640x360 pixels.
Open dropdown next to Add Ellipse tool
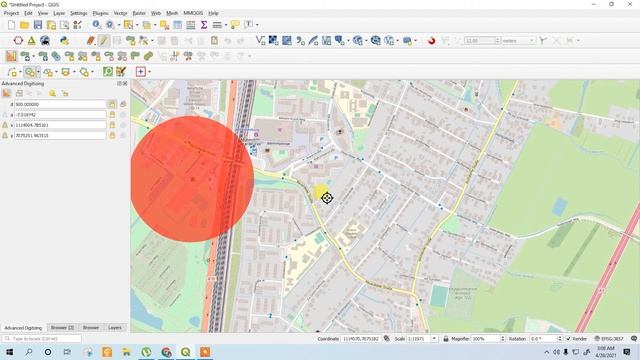[56, 72]
